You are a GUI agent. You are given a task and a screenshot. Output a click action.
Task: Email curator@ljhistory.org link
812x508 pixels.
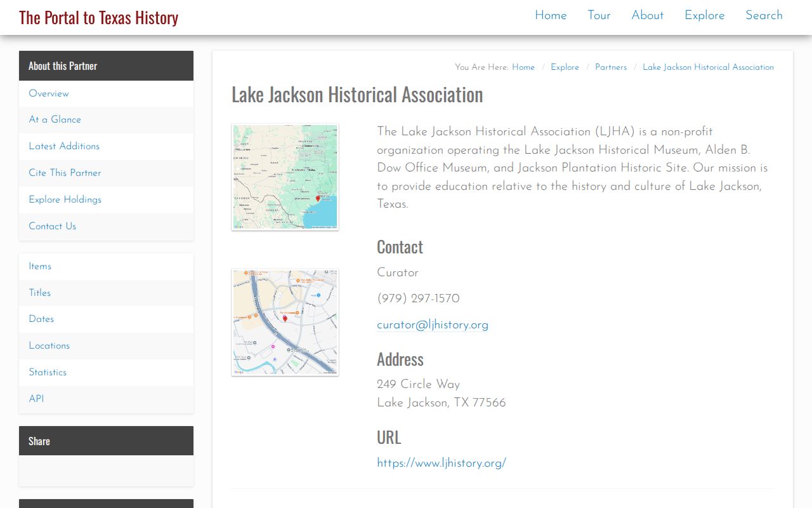[x=433, y=325]
